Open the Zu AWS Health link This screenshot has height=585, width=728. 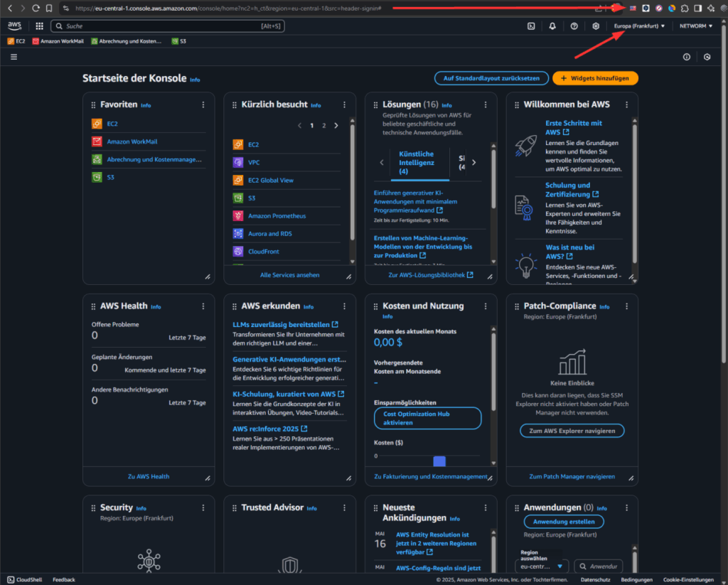coord(149,476)
